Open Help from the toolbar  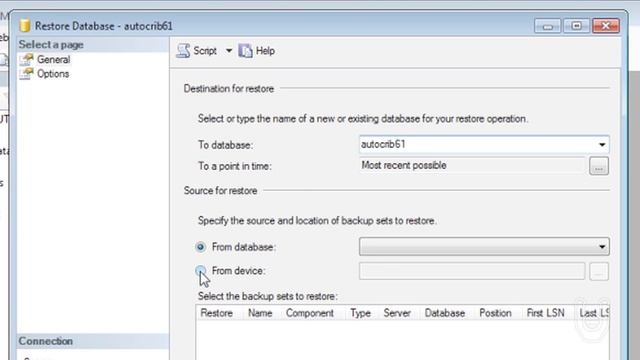pyautogui.click(x=257, y=51)
